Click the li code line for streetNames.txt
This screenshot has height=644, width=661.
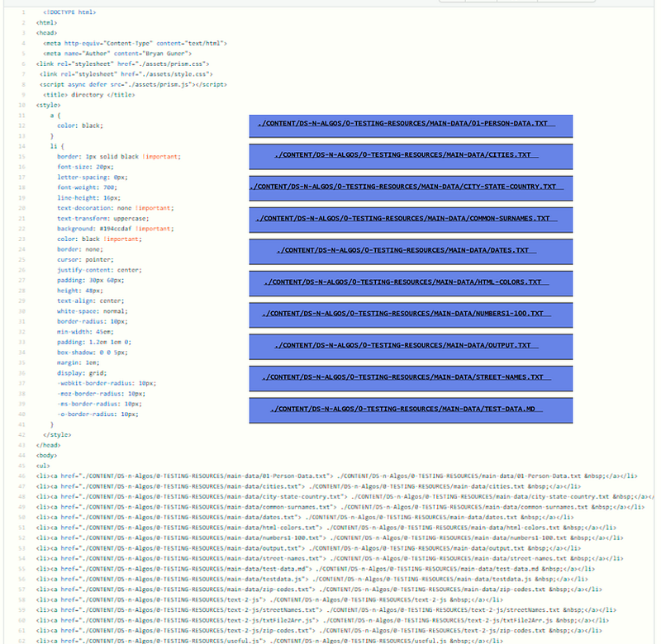pos(326,610)
